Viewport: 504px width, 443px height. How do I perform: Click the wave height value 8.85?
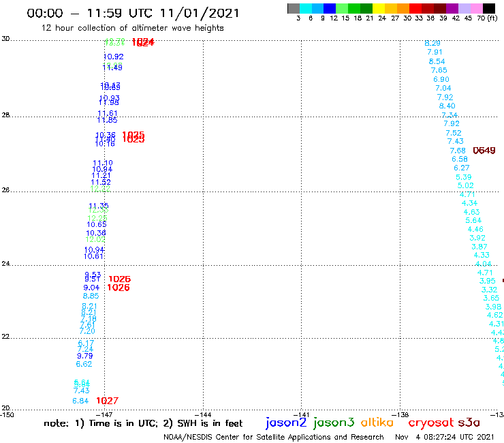coord(91,296)
